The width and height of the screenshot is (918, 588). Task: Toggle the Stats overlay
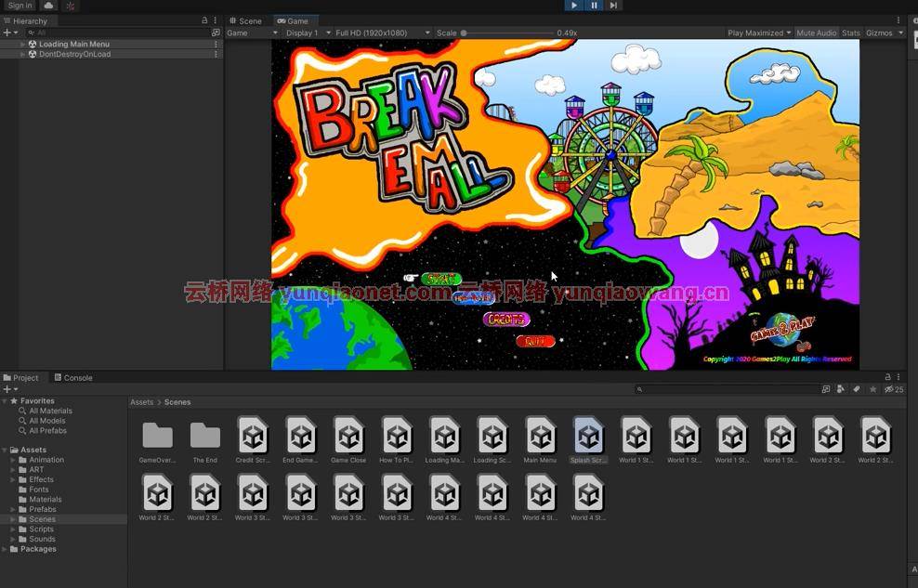(851, 33)
